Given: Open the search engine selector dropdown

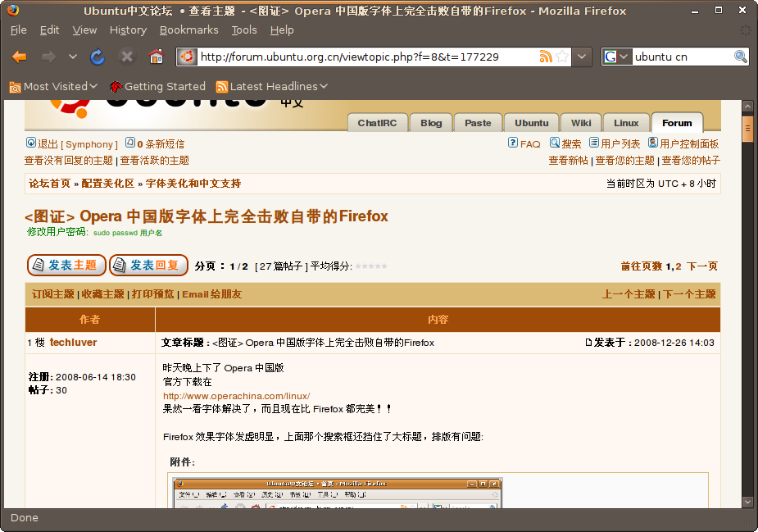Looking at the screenshot, I should pos(624,57).
